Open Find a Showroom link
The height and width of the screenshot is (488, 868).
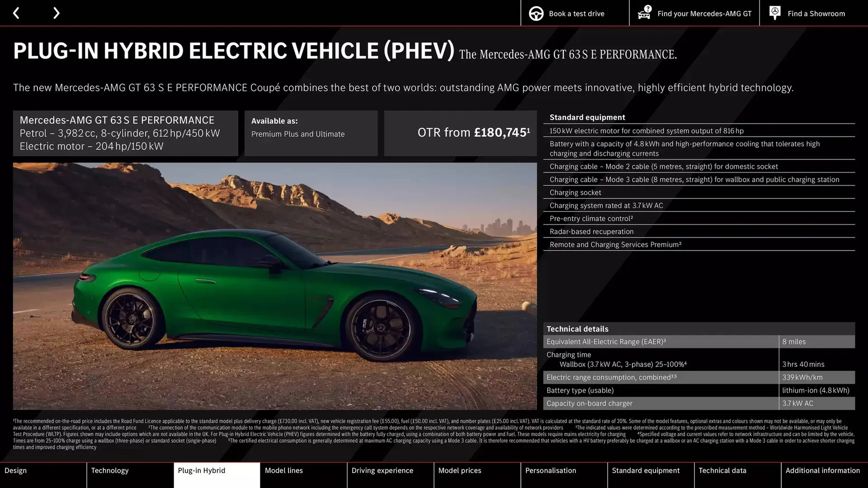pos(816,14)
